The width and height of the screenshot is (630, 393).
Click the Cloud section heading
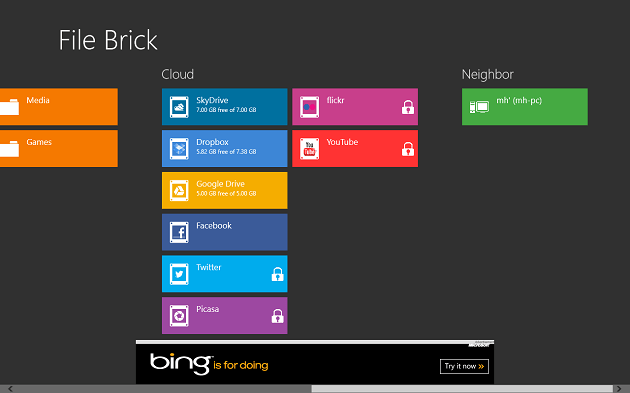178,74
